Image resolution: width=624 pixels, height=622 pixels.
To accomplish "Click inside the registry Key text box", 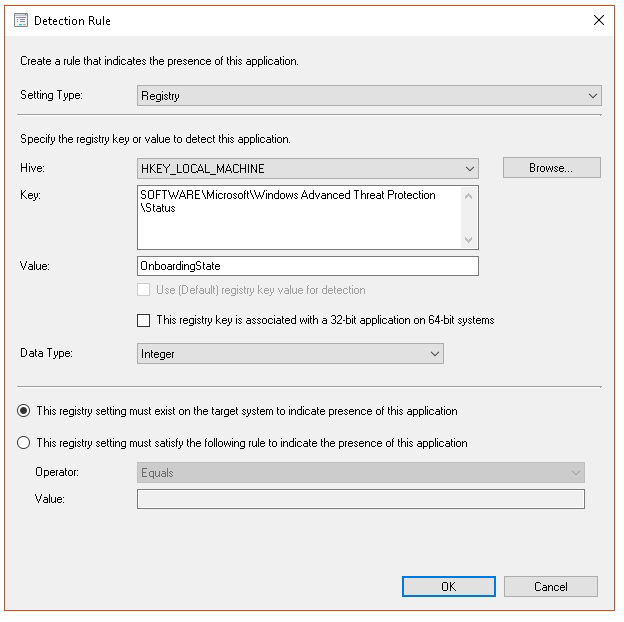I will pyautogui.click(x=300, y=216).
